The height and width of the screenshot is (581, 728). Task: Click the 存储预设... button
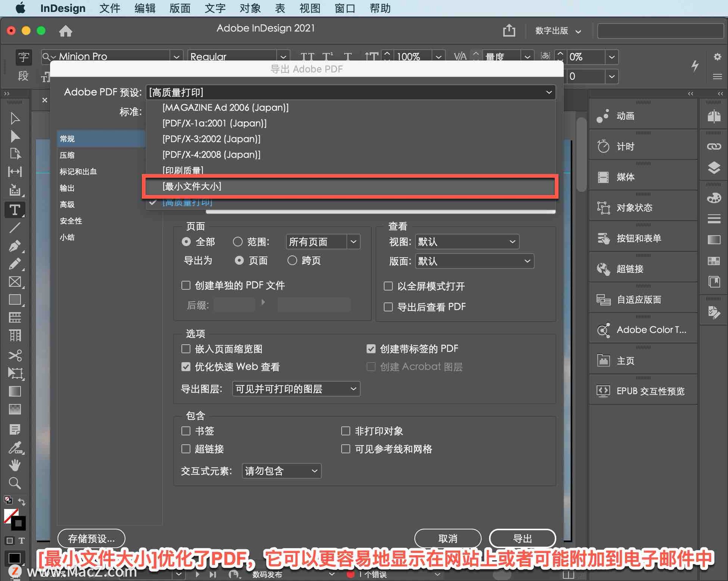pos(91,538)
